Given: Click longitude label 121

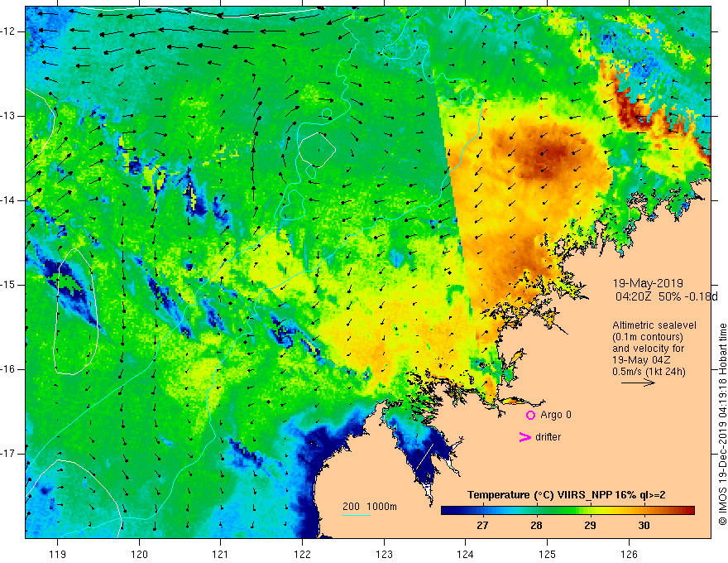Looking at the screenshot, I should tap(221, 554).
